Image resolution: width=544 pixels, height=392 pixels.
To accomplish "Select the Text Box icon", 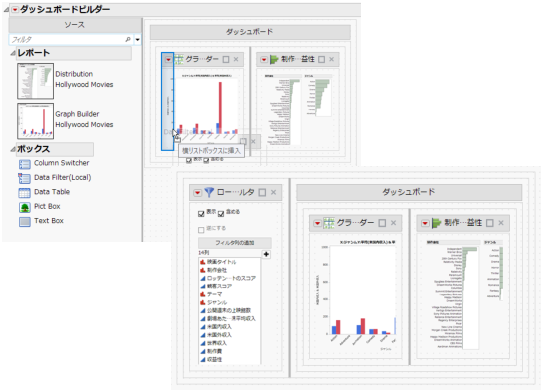I will pyautogui.click(x=25, y=221).
